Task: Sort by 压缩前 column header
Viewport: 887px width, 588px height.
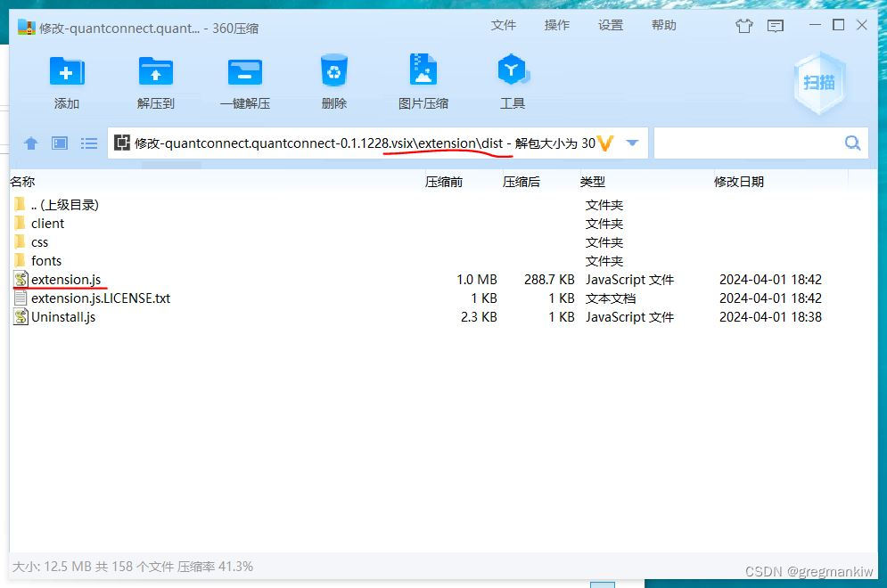Action: [444, 182]
